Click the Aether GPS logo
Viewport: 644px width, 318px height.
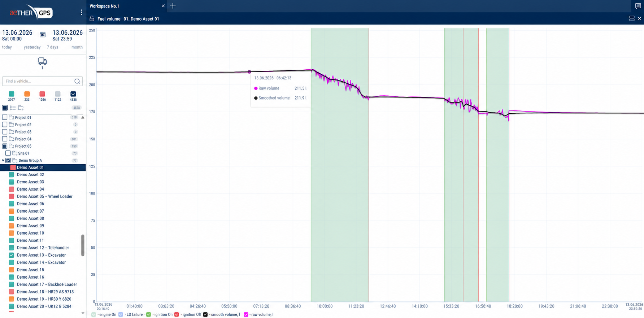pyautogui.click(x=31, y=13)
